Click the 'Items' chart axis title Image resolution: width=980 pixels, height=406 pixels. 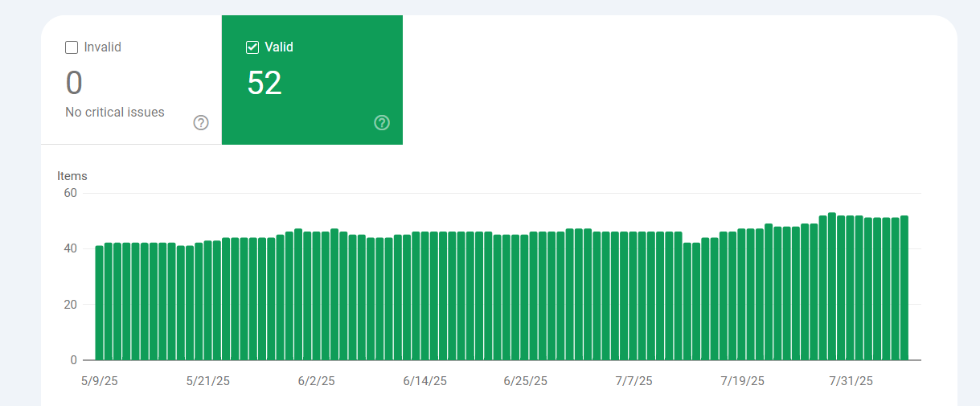coord(72,176)
